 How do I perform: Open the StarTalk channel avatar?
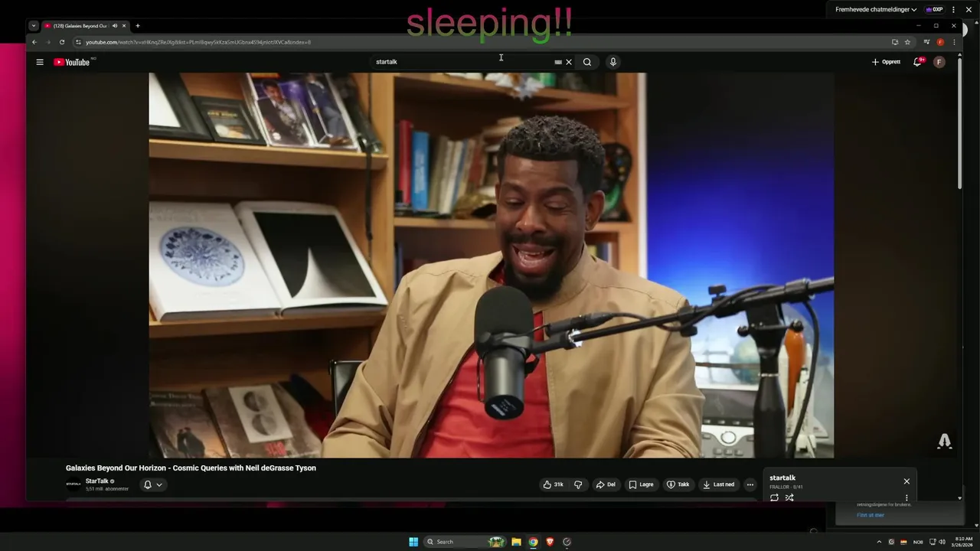pyautogui.click(x=73, y=484)
